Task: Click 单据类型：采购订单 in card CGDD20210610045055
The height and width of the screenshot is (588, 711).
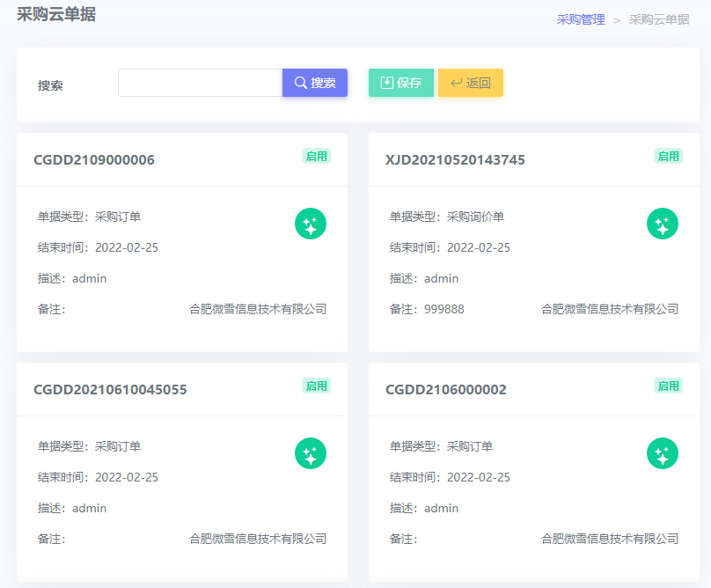Action: [89, 446]
